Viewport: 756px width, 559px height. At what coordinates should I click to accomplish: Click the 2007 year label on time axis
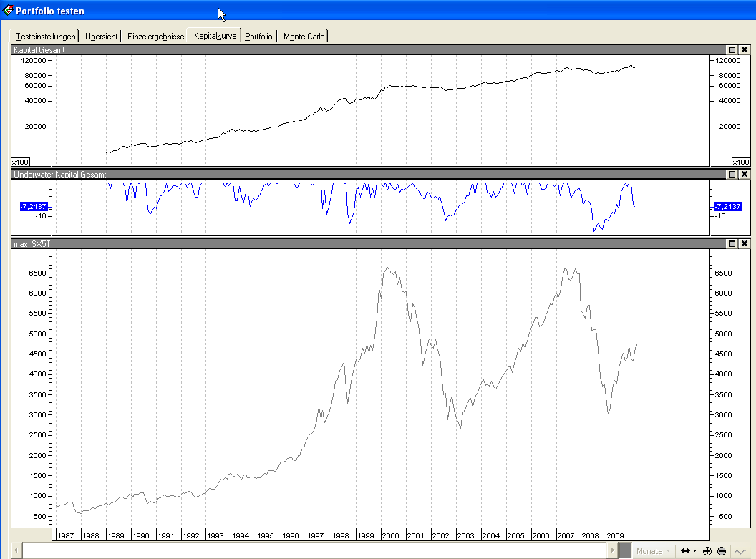click(x=566, y=535)
